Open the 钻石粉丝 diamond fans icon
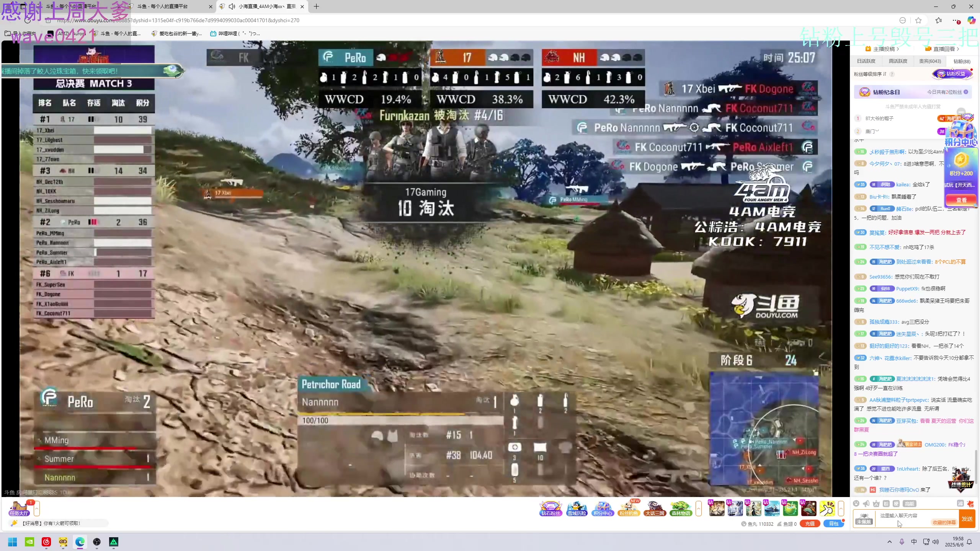 (x=550, y=509)
